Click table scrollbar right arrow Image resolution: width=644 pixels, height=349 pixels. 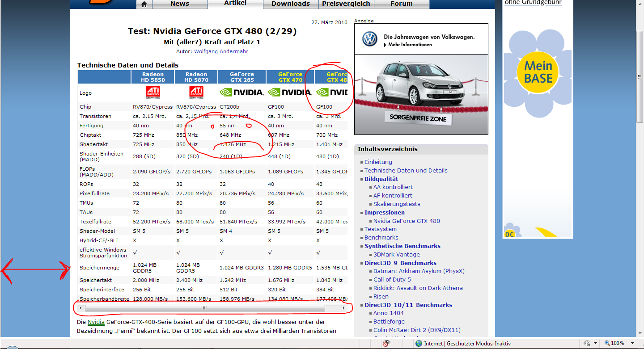tap(343, 308)
